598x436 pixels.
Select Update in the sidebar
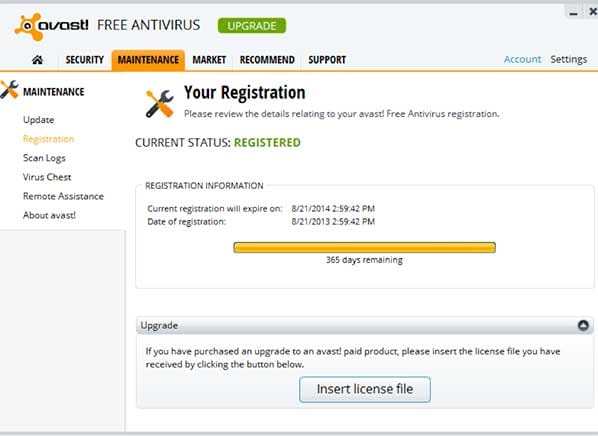(39, 120)
